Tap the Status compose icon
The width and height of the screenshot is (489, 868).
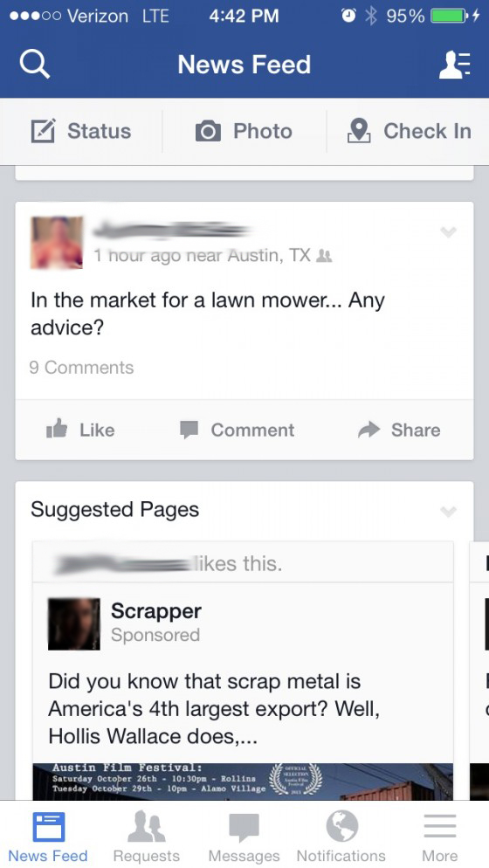43,131
